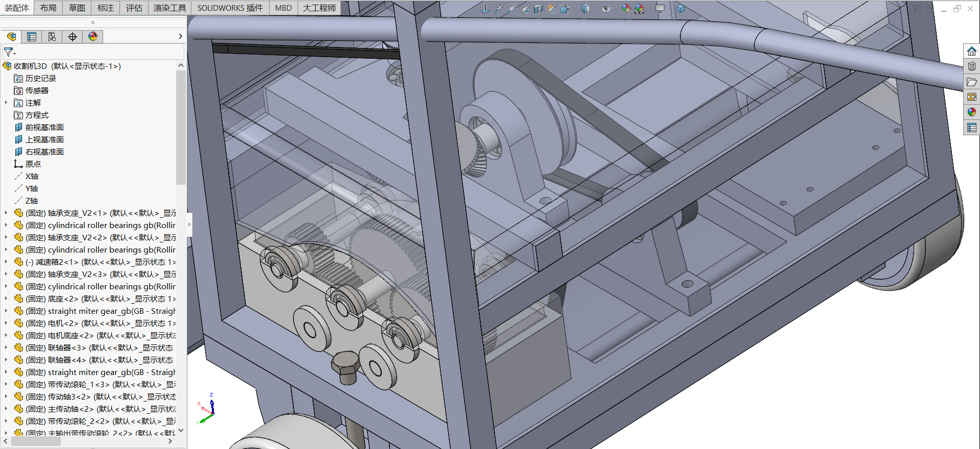Select the 收割机3D root assembly node
The width and height of the screenshot is (980, 449).
pyautogui.click(x=62, y=66)
